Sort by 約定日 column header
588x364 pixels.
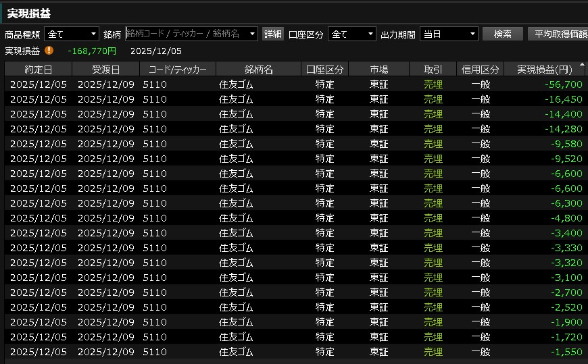click(38, 70)
